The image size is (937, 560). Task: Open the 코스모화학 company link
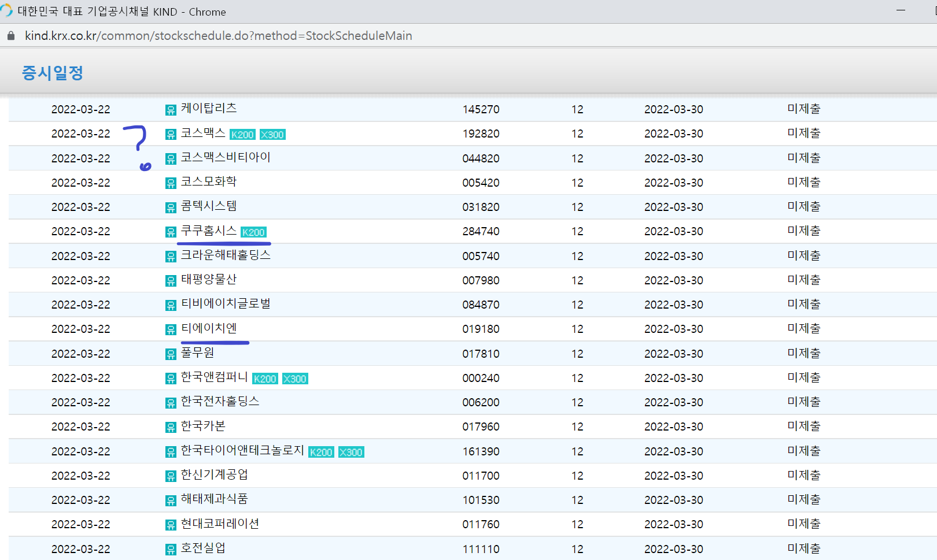pyautogui.click(x=209, y=181)
